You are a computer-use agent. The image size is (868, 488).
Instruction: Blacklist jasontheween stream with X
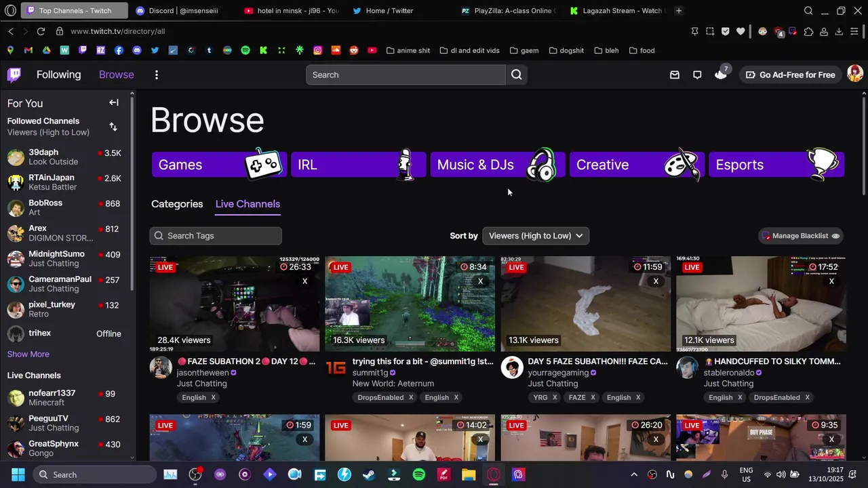tap(304, 281)
